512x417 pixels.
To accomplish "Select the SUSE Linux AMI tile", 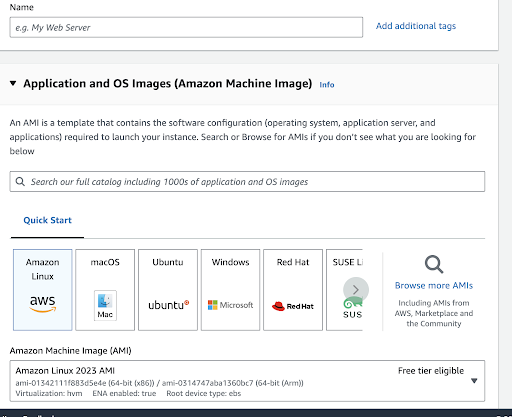I will (x=344, y=290).
